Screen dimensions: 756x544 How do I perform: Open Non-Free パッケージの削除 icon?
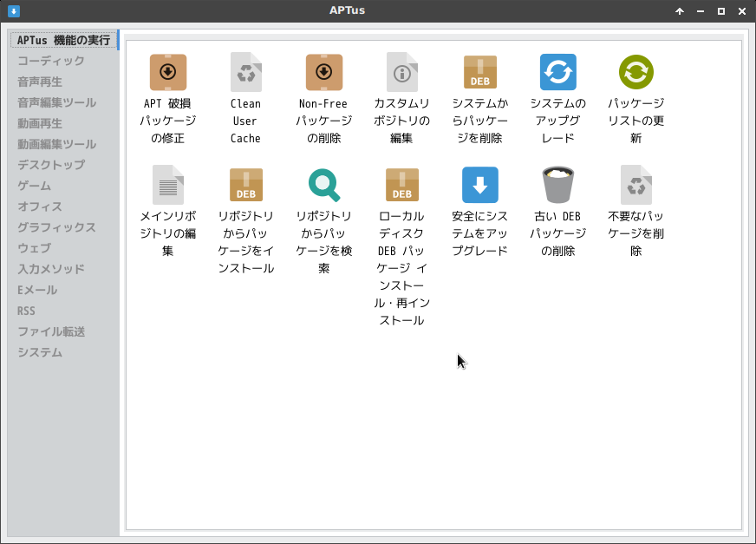[x=324, y=72]
